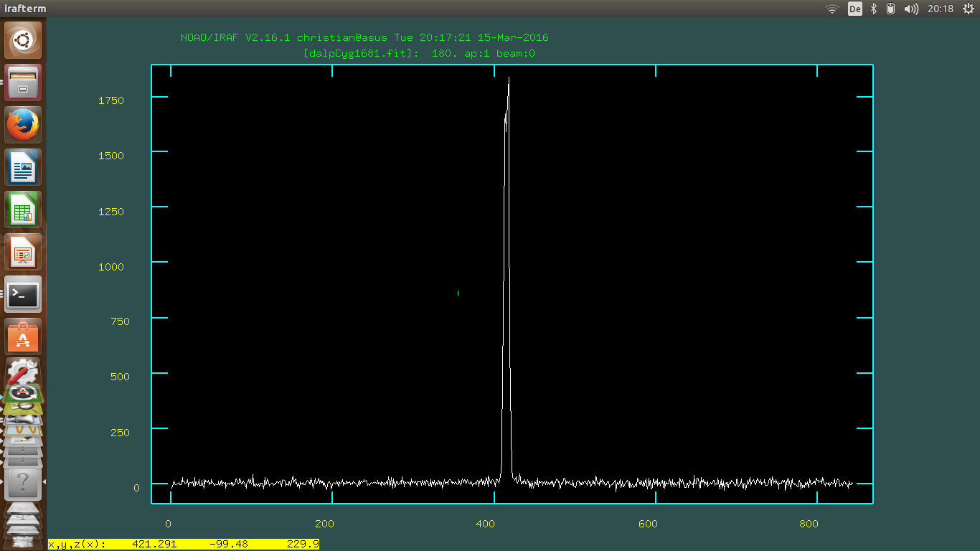Click the yellow x,y,z(x) status line
The width and height of the screenshot is (980, 551).
183,544
